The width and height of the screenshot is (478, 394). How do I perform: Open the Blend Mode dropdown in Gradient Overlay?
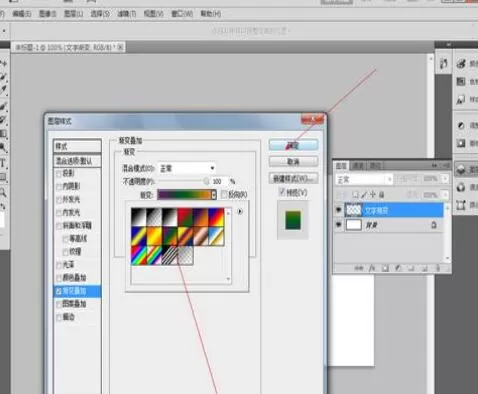click(187, 168)
